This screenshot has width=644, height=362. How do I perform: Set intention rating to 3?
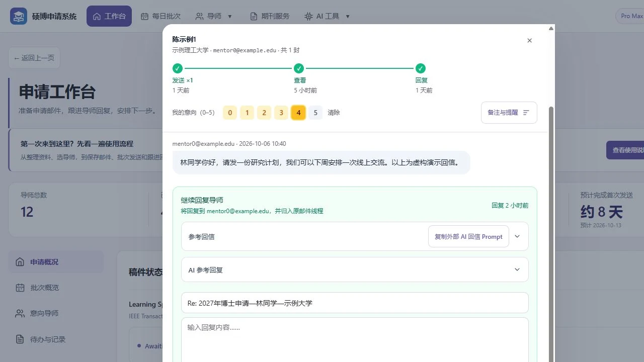click(x=281, y=113)
